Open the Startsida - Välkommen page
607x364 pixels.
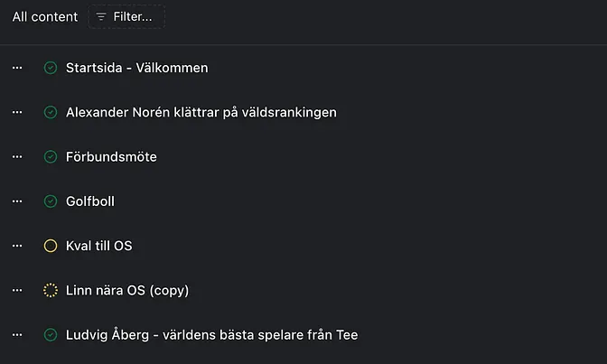(137, 68)
